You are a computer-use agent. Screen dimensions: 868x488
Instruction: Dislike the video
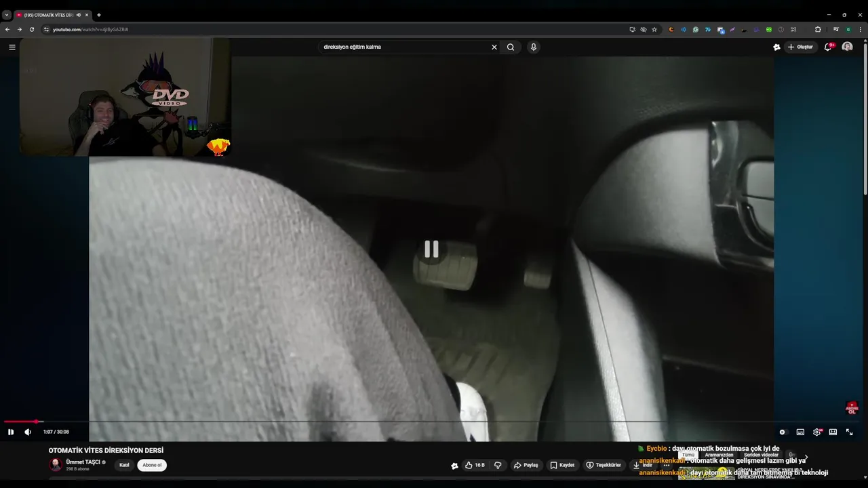498,465
